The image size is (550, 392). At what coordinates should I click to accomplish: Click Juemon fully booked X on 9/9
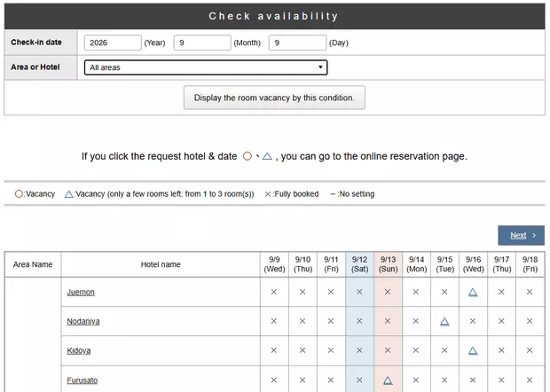[274, 292]
